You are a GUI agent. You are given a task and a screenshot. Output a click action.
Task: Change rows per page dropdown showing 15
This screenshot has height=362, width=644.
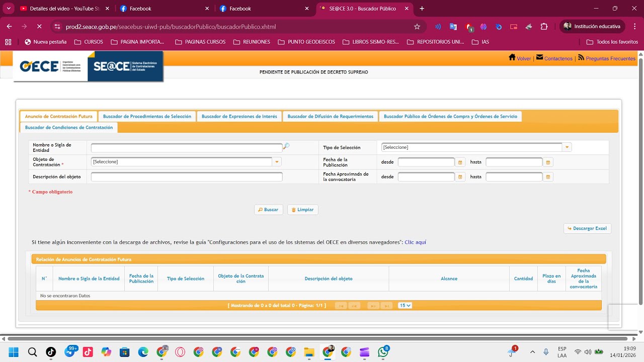[405, 305]
